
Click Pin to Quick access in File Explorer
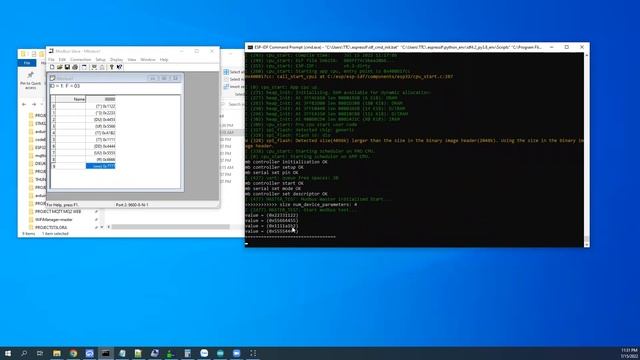pos(31,80)
